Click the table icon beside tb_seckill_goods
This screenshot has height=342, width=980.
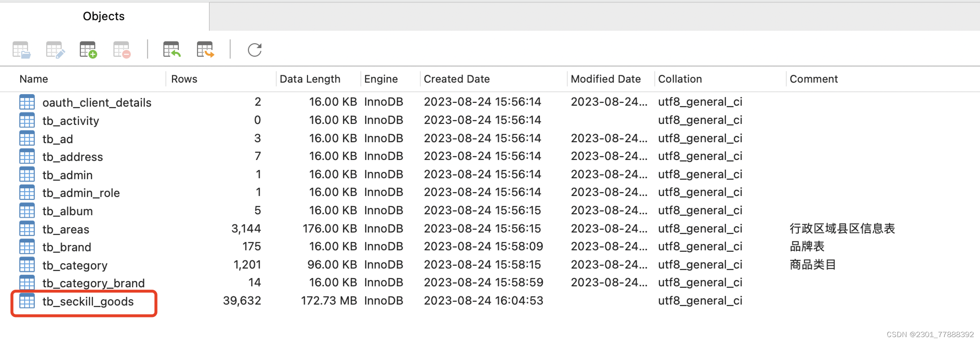pyautogui.click(x=27, y=301)
